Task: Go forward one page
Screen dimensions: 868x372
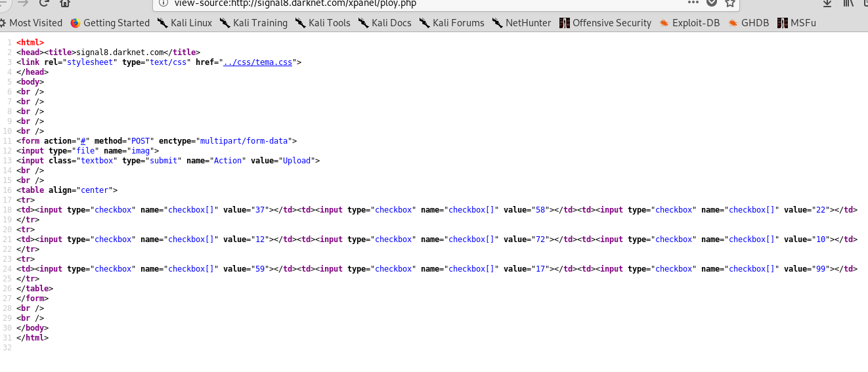Action: point(24,3)
